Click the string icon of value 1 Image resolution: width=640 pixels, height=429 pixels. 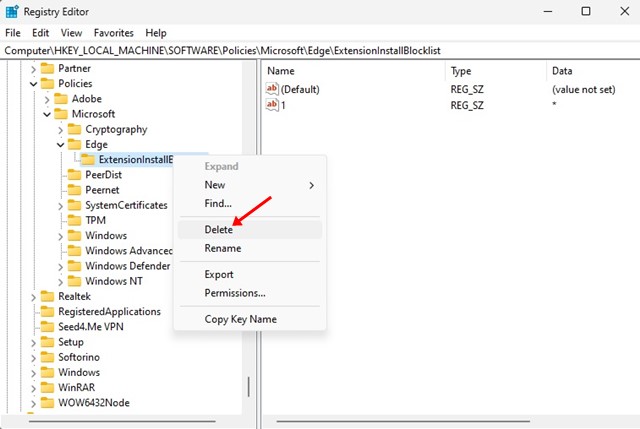pyautogui.click(x=272, y=104)
